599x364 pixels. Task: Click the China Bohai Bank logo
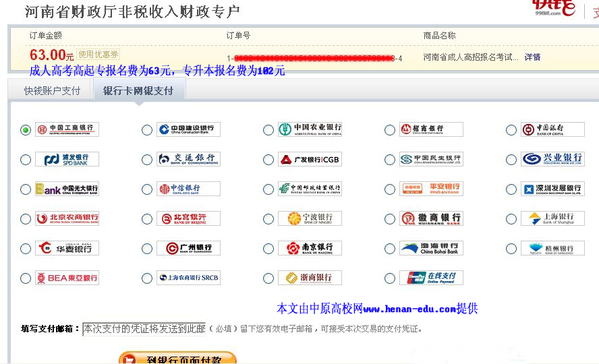click(x=431, y=248)
